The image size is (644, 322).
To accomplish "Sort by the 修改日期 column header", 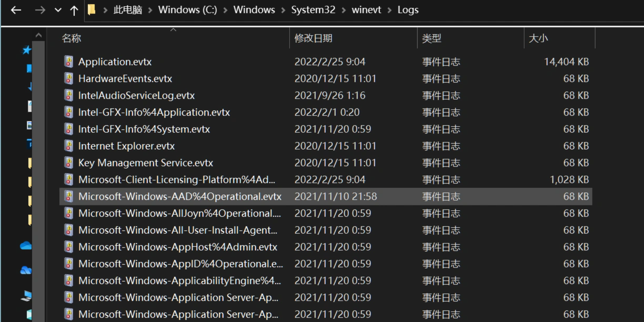I will point(313,38).
